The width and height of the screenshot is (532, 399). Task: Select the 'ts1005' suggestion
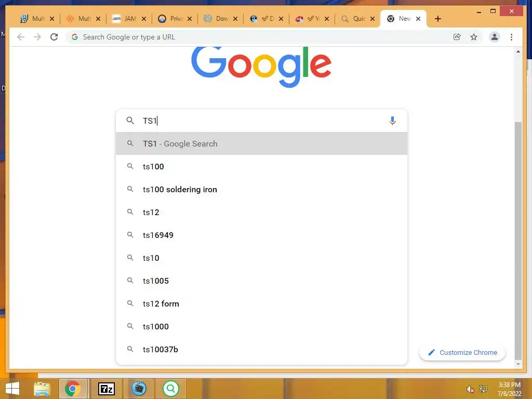pos(261,281)
